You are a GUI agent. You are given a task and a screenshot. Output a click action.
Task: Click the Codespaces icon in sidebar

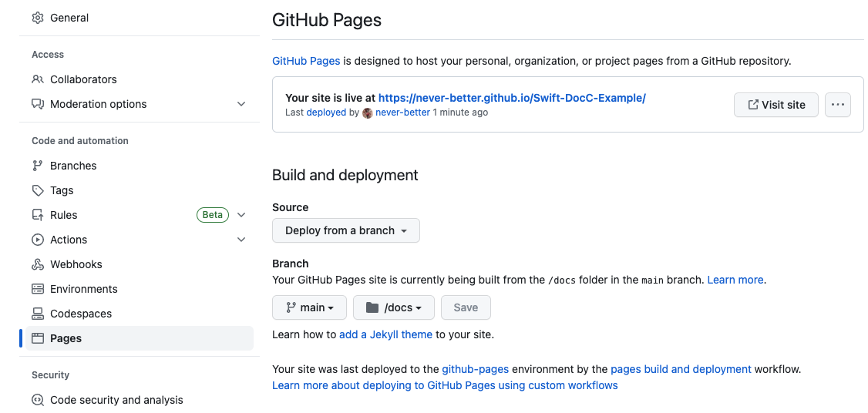click(x=38, y=314)
